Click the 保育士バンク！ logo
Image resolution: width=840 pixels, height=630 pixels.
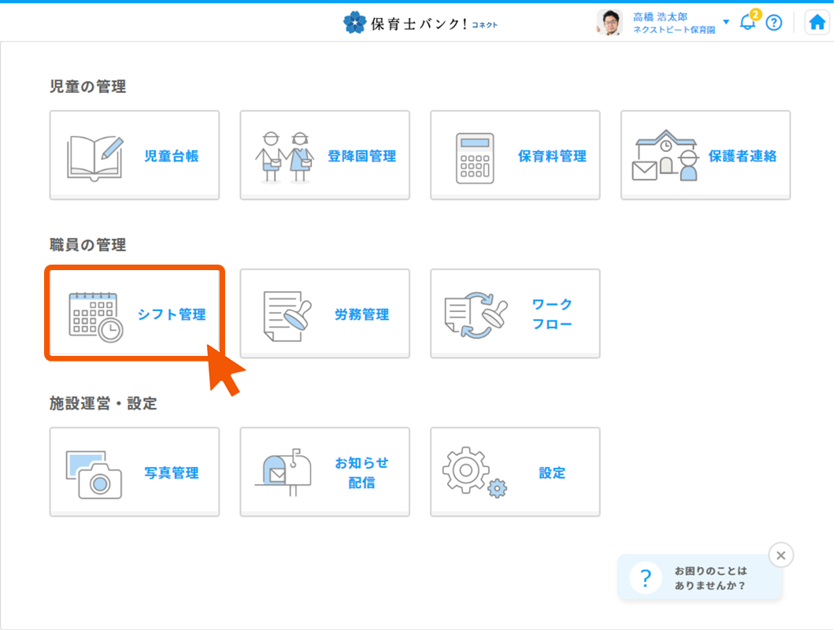point(420,23)
